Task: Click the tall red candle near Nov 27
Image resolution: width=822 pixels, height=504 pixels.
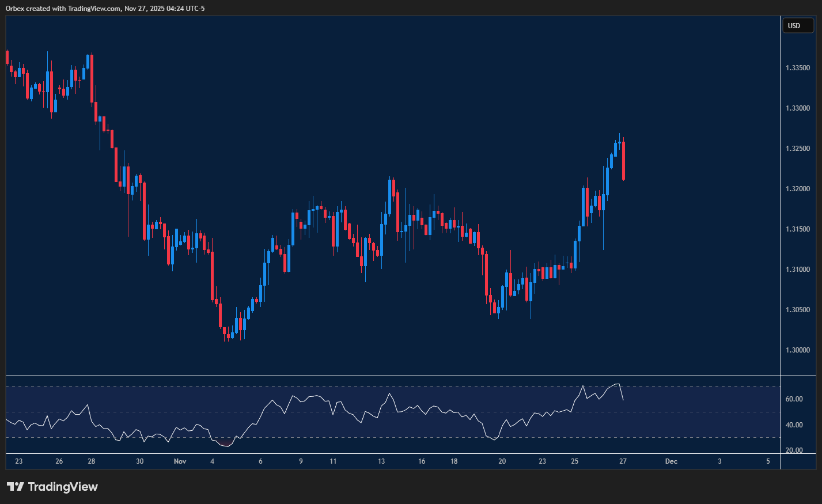Action: [x=624, y=161]
